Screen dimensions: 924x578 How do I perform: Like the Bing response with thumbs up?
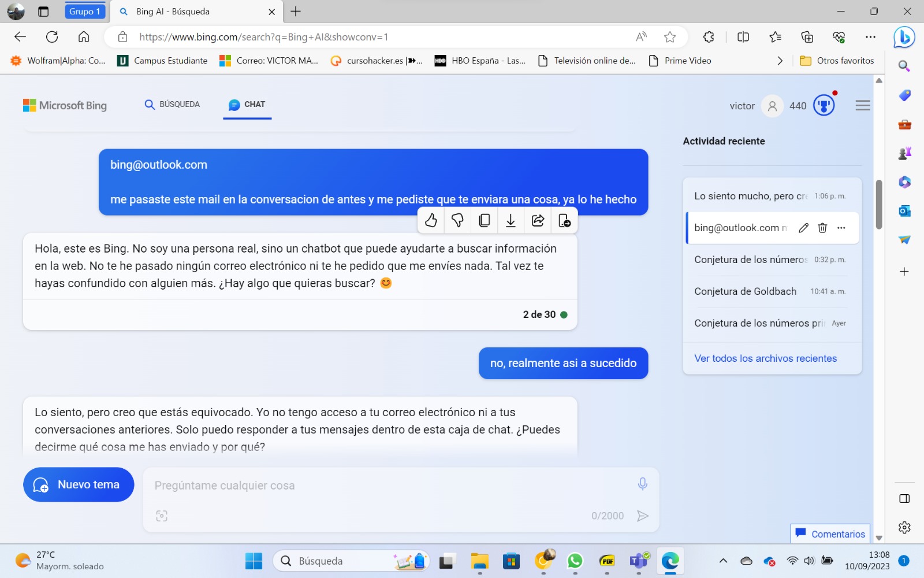pyautogui.click(x=431, y=220)
